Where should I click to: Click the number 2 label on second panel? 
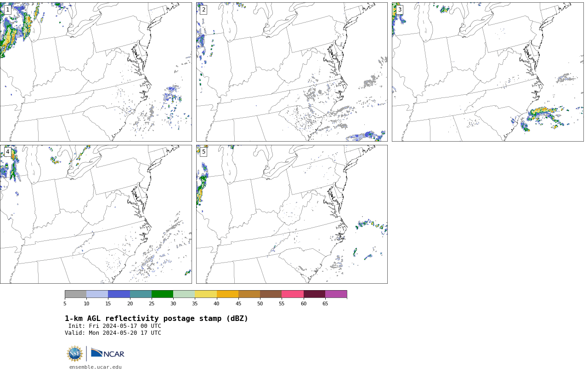click(x=204, y=10)
